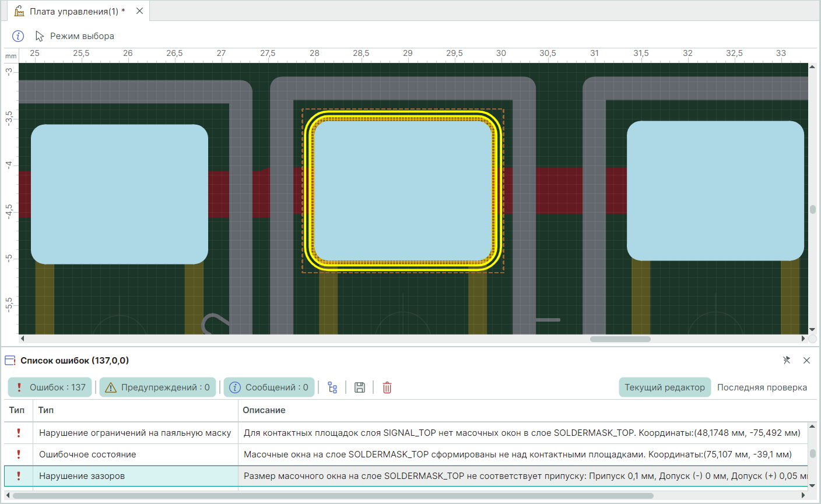Click the canvas vertical scroll down arrow
Screen dimensions: 821x504
pos(812,330)
